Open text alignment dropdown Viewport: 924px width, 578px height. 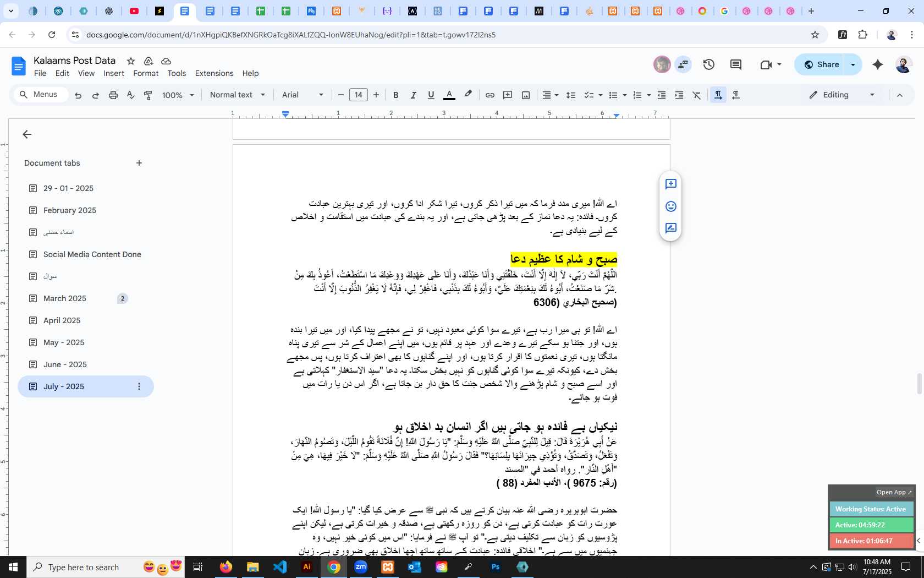coord(551,95)
